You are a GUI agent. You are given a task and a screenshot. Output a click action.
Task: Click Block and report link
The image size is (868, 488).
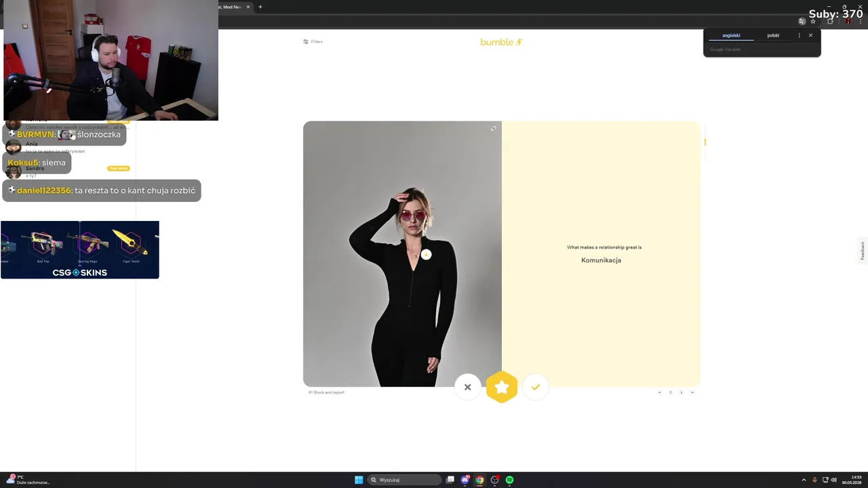coord(326,392)
